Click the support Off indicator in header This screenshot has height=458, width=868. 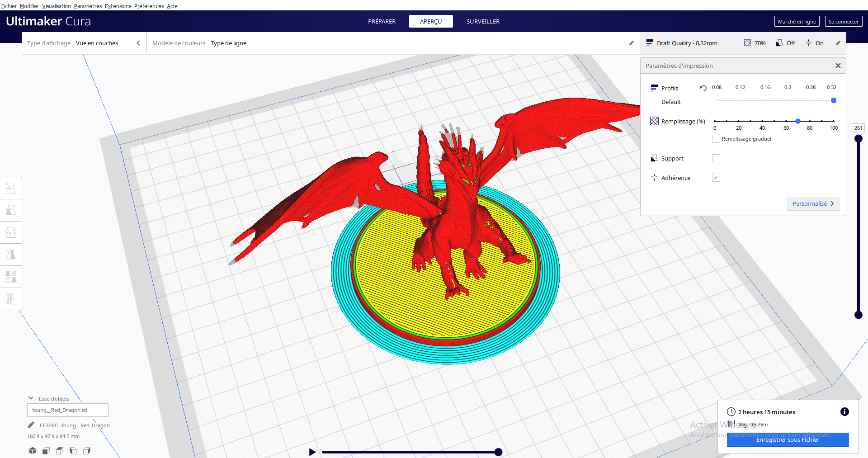click(x=786, y=43)
